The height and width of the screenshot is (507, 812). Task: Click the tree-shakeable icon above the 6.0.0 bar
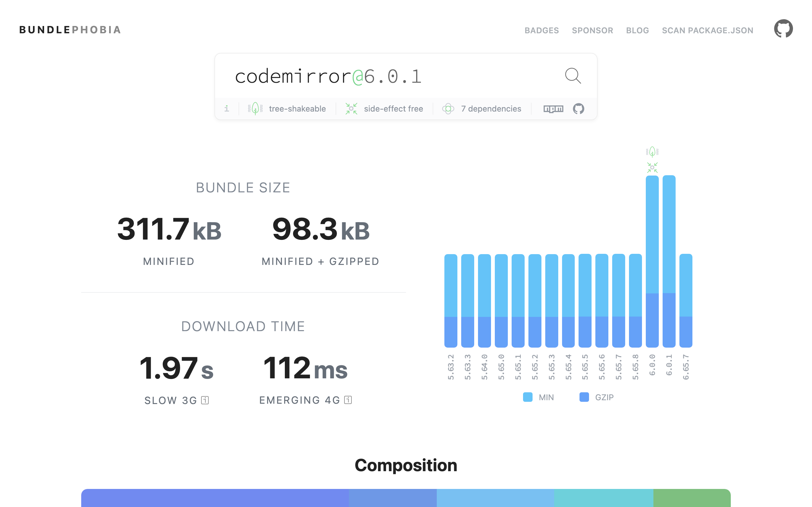[652, 151]
